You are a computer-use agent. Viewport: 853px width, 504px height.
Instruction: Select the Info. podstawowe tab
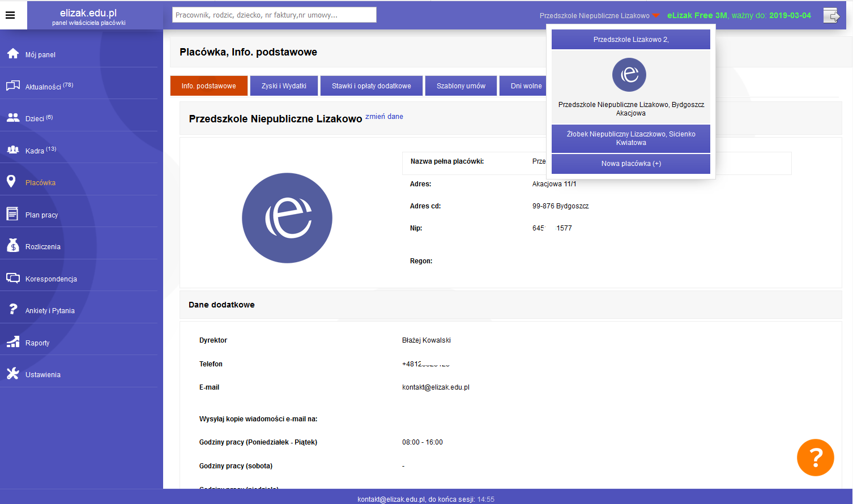(x=209, y=86)
